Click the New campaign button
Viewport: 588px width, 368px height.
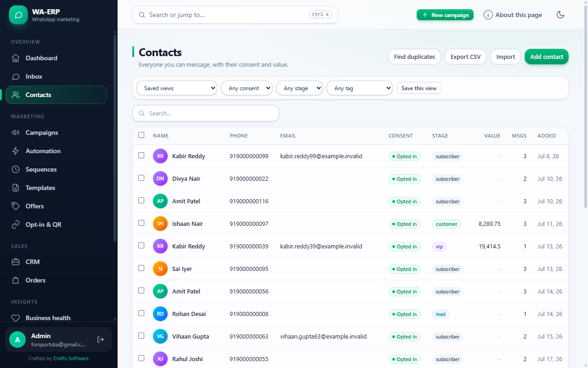tap(445, 15)
